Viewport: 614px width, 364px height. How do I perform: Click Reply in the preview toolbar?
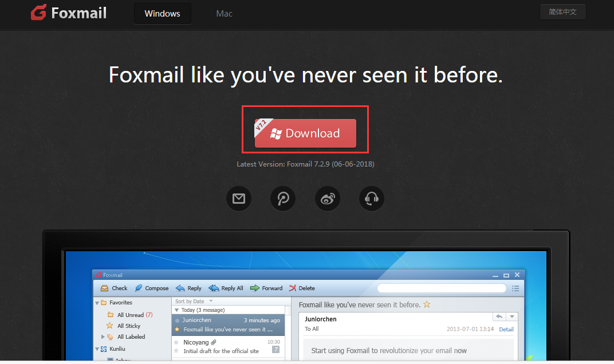pyautogui.click(x=189, y=288)
